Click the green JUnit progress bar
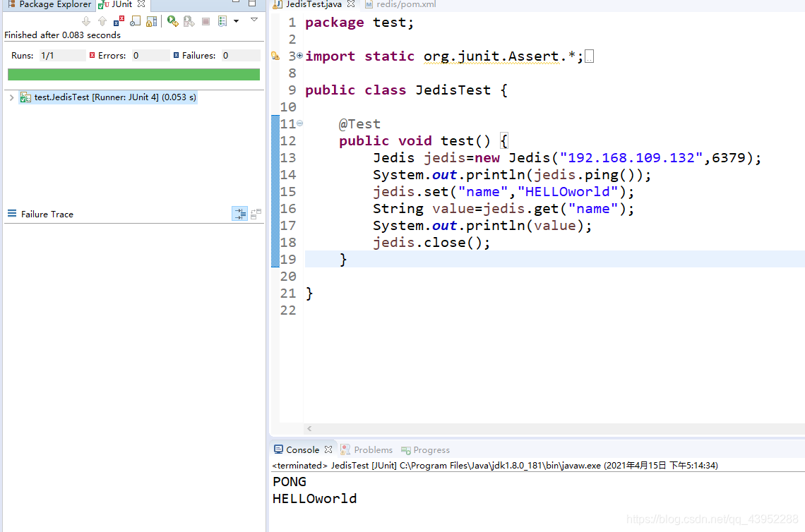The image size is (805, 532). click(x=133, y=74)
